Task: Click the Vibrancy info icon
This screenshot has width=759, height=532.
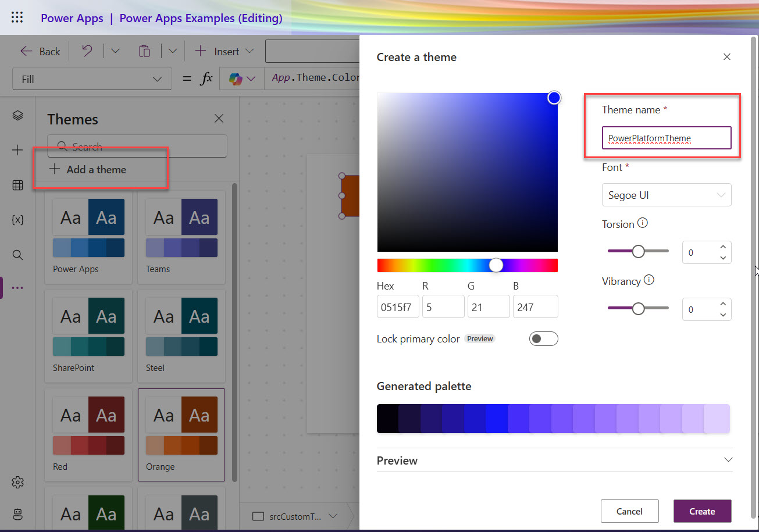Action: point(649,280)
